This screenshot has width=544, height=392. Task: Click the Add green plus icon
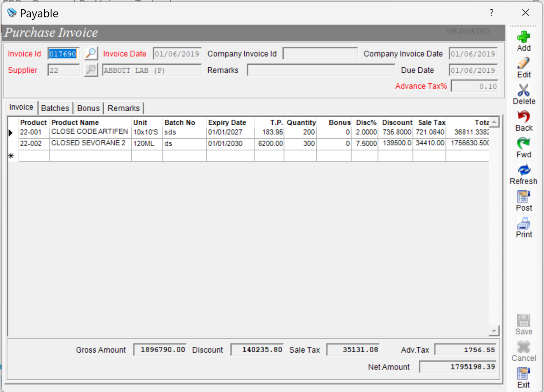click(524, 37)
